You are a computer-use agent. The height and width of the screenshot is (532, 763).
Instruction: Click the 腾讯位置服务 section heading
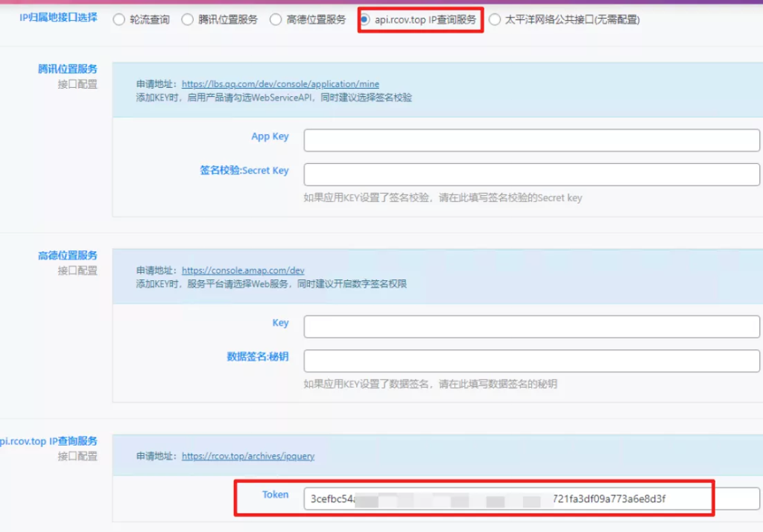tap(68, 69)
